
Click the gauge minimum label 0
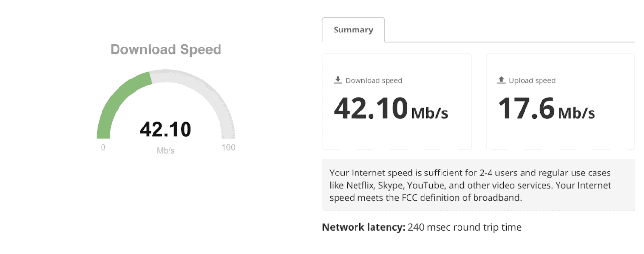(x=103, y=147)
